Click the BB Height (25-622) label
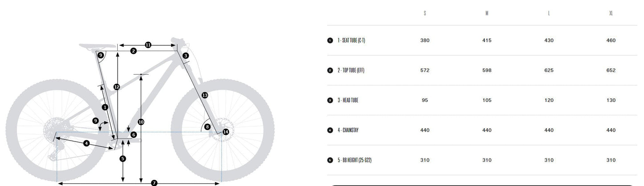Screen dimensions: 644x186 (x=354, y=160)
